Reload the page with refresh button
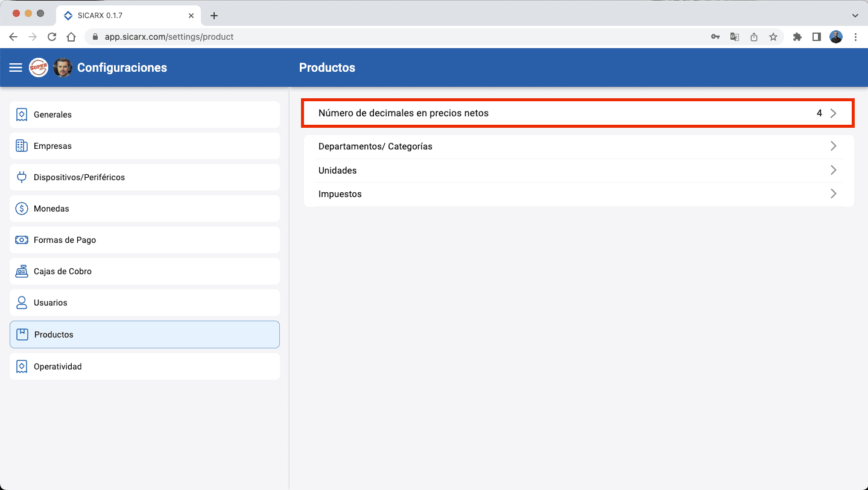The height and width of the screenshot is (490, 868). (x=52, y=37)
